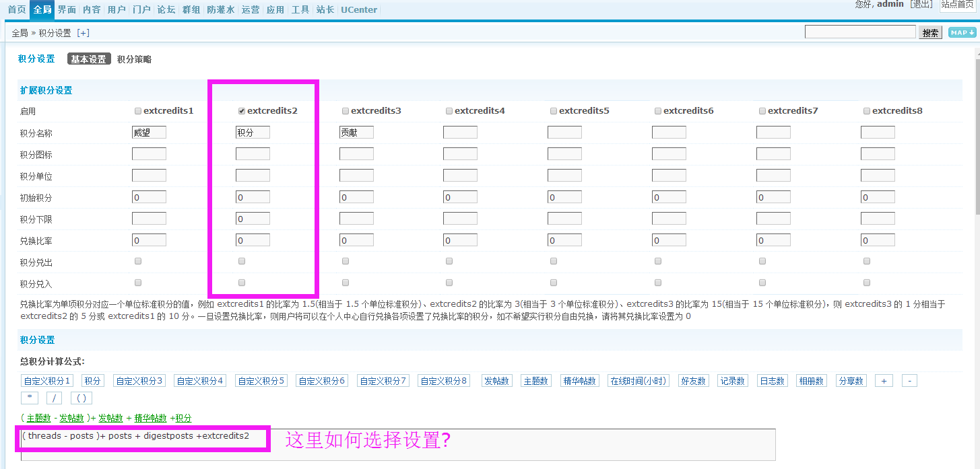Insert 相册数 into formula
980x469 pixels.
(x=811, y=381)
